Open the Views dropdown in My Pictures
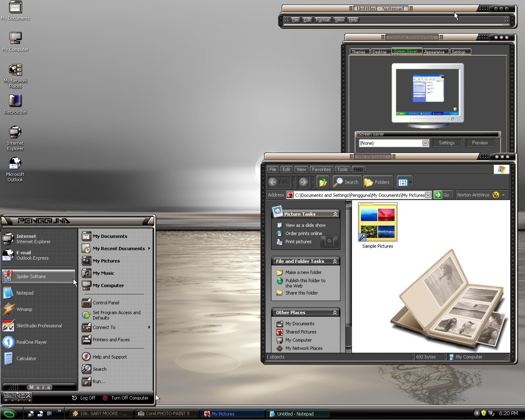The image size is (525, 420). tap(410, 182)
